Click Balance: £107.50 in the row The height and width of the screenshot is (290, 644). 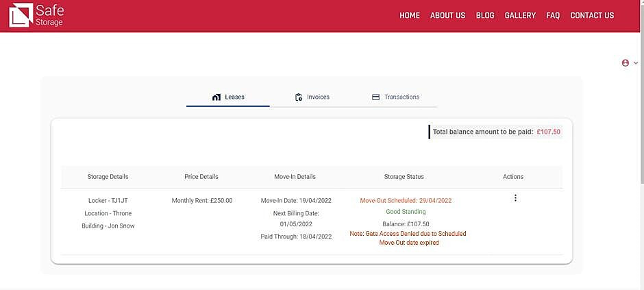pos(406,224)
